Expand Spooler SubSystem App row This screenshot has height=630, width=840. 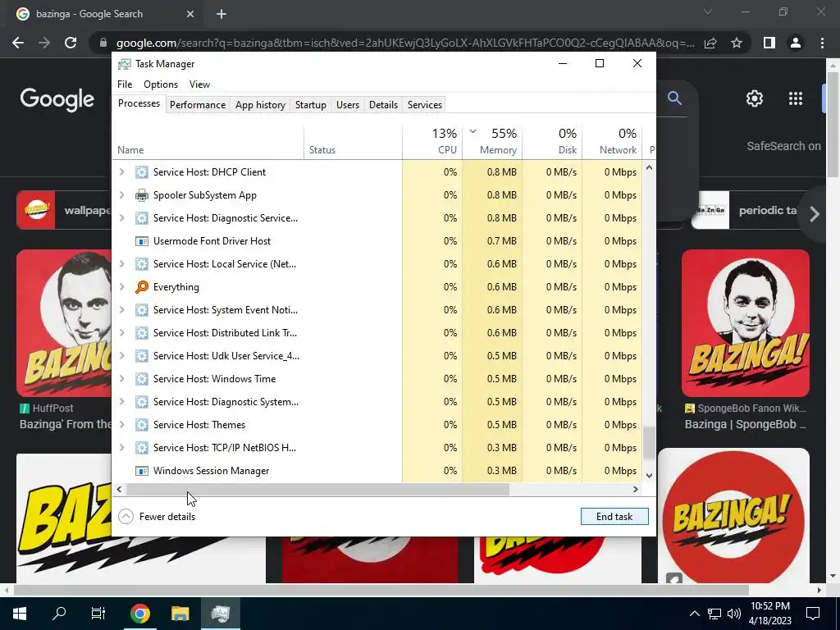[121, 195]
